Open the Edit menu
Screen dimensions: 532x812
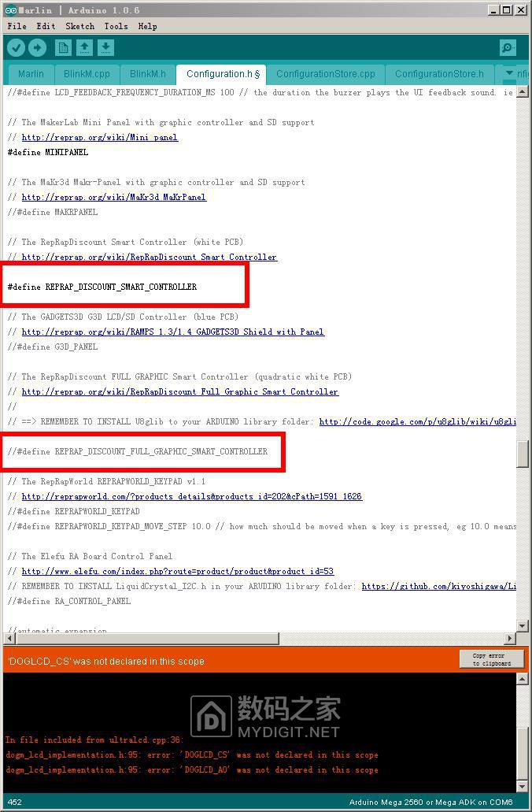point(46,26)
